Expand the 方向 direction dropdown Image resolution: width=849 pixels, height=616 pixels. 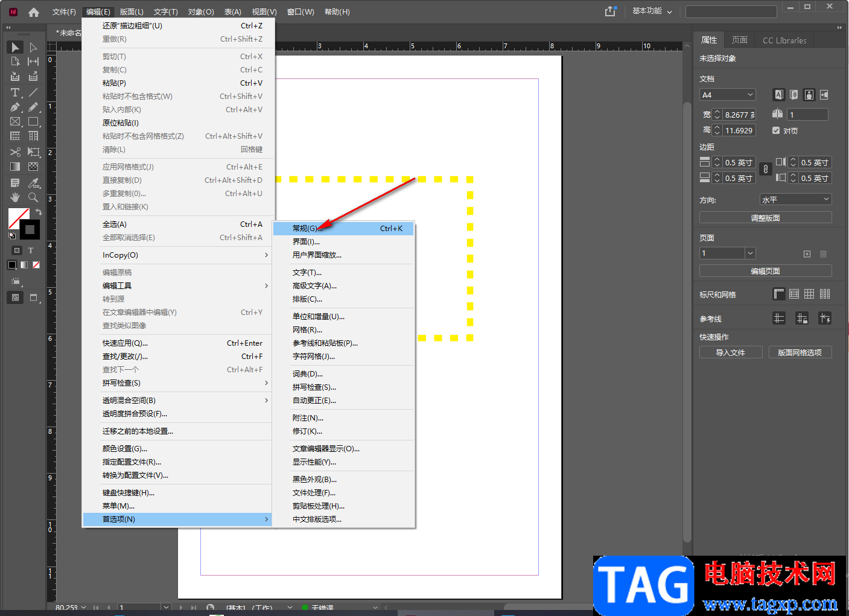click(795, 200)
